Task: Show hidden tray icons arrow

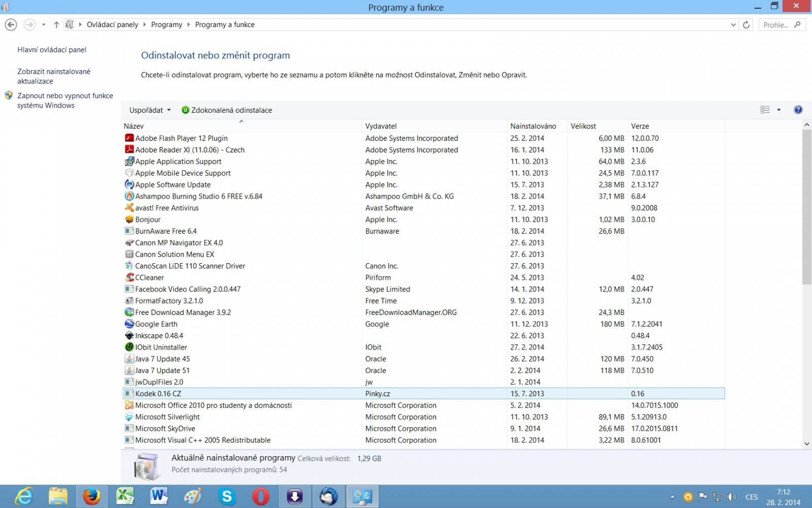Action: tap(672, 497)
